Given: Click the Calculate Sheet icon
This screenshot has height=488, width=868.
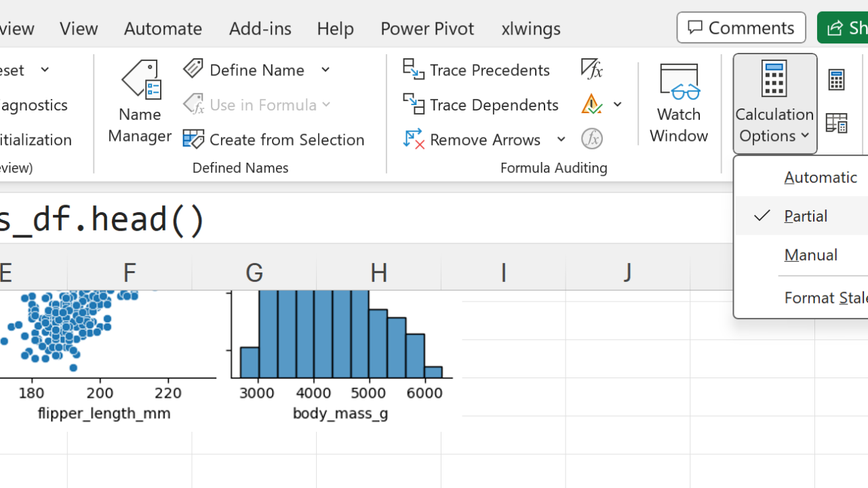Looking at the screenshot, I should click(836, 123).
